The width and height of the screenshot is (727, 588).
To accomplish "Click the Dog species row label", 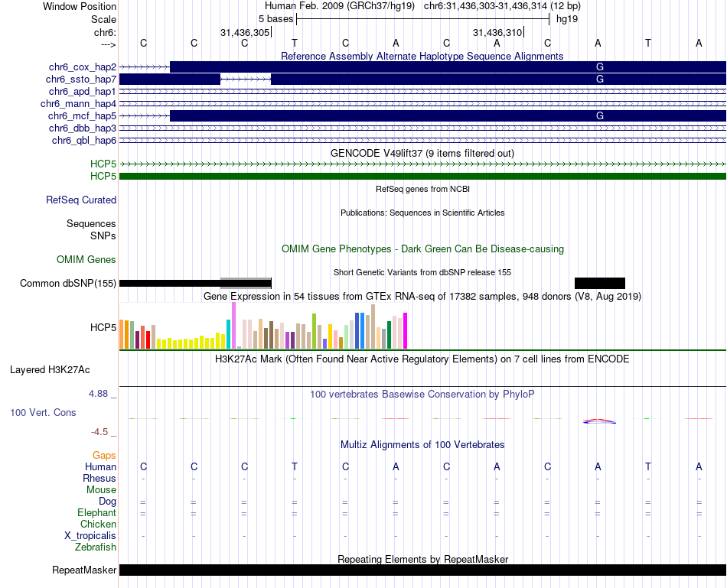I will click(108, 502).
